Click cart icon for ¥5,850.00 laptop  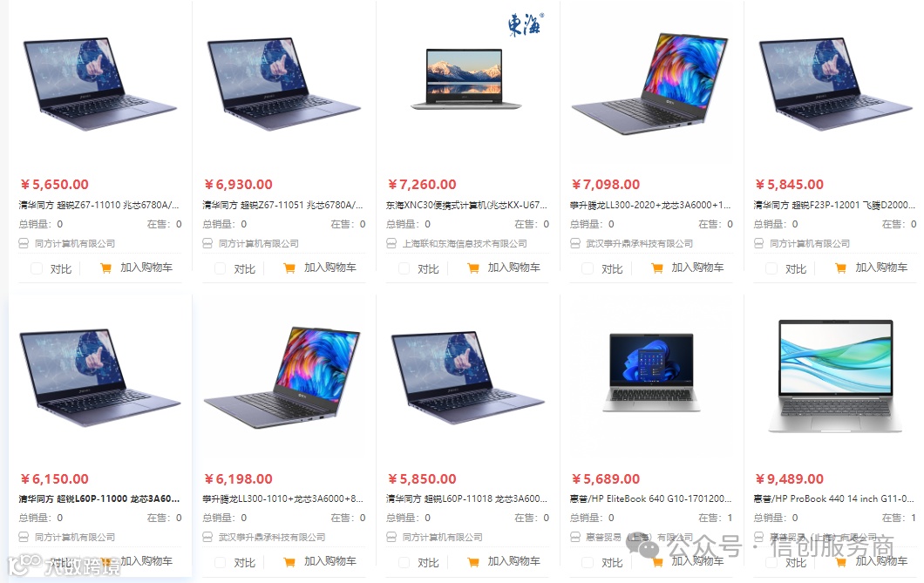click(473, 562)
